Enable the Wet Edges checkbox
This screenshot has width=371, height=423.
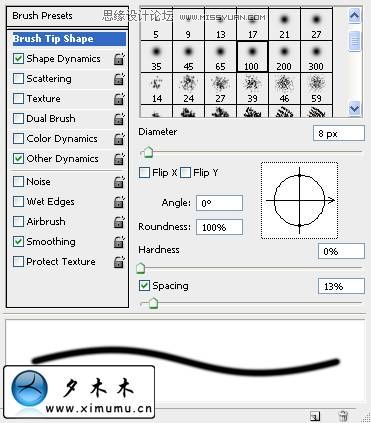18,202
